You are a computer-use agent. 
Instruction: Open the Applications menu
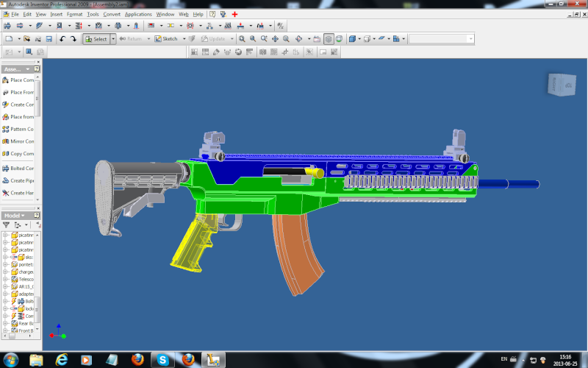coord(138,14)
